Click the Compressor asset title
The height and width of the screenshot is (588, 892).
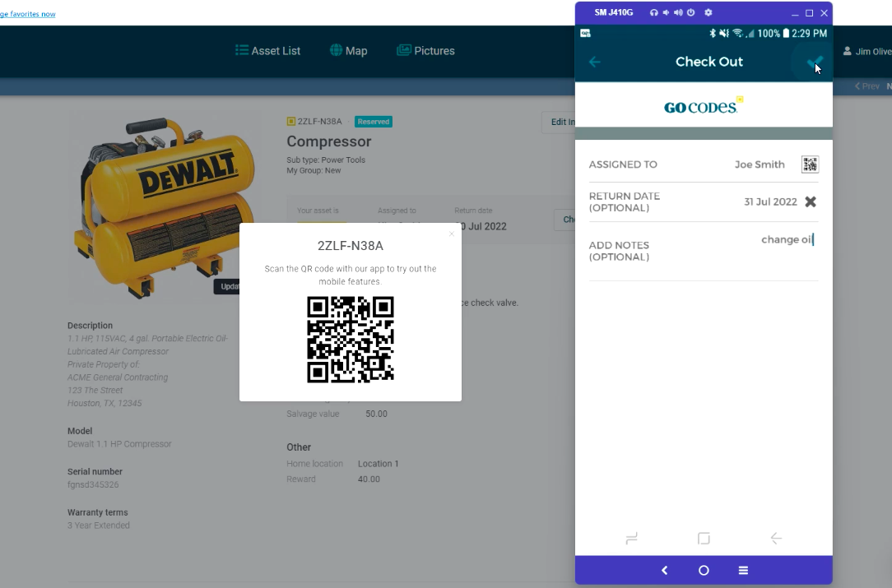(x=329, y=141)
